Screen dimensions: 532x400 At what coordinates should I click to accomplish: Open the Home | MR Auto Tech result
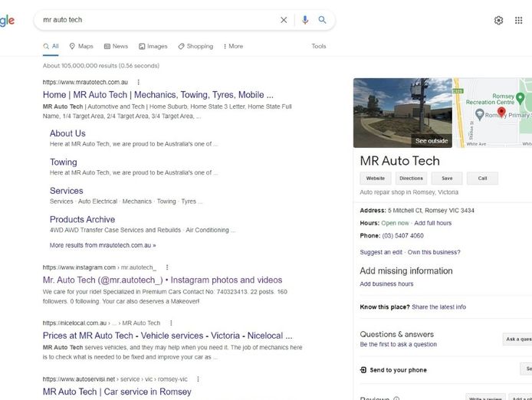pyautogui.click(x=158, y=95)
